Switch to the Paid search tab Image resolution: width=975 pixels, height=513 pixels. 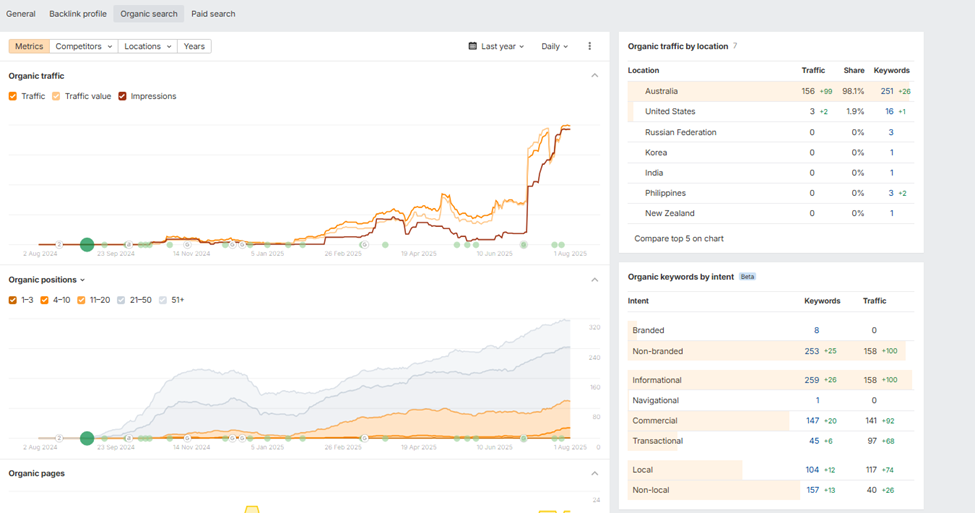213,14
